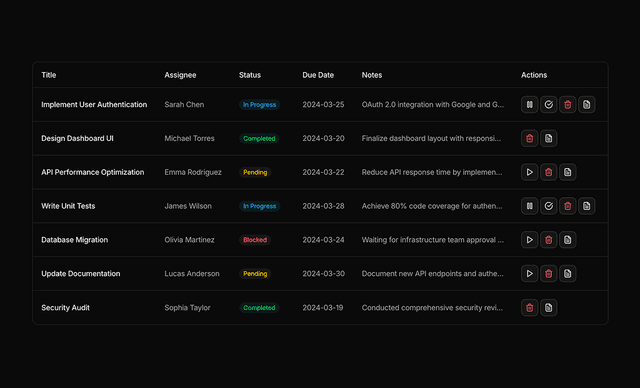Open notes for Security Audit
Viewport: 640px width, 388px height.
point(549,308)
